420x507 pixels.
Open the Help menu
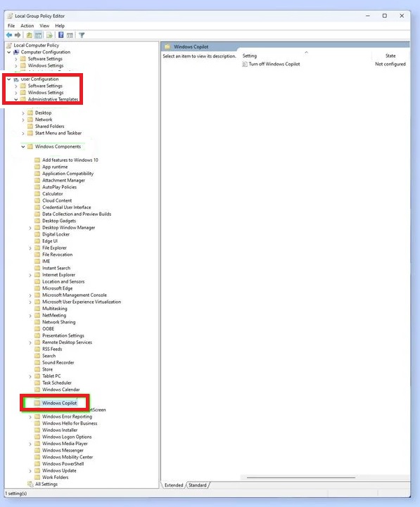coord(60,25)
